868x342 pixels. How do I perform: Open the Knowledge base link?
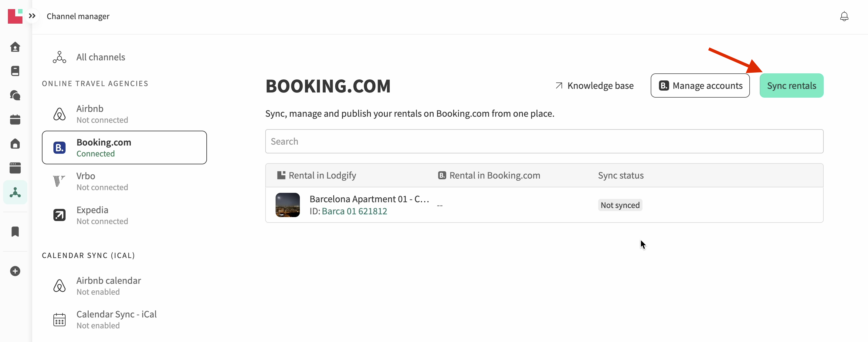594,85
